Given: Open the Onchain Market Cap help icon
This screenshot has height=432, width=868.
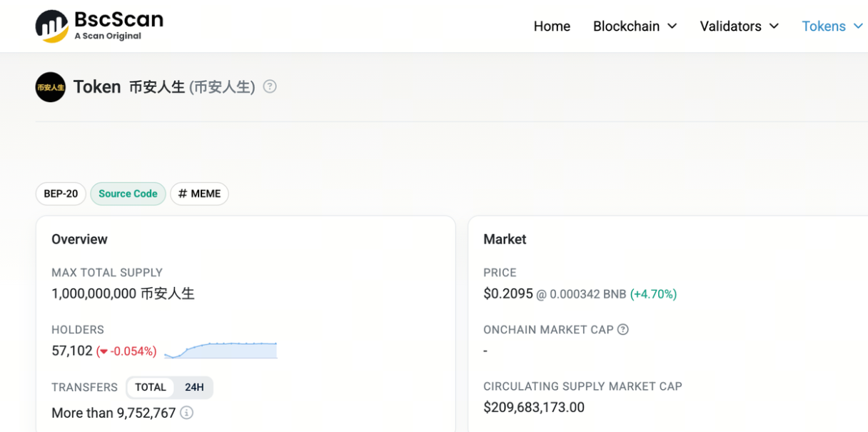Looking at the screenshot, I should tap(623, 329).
